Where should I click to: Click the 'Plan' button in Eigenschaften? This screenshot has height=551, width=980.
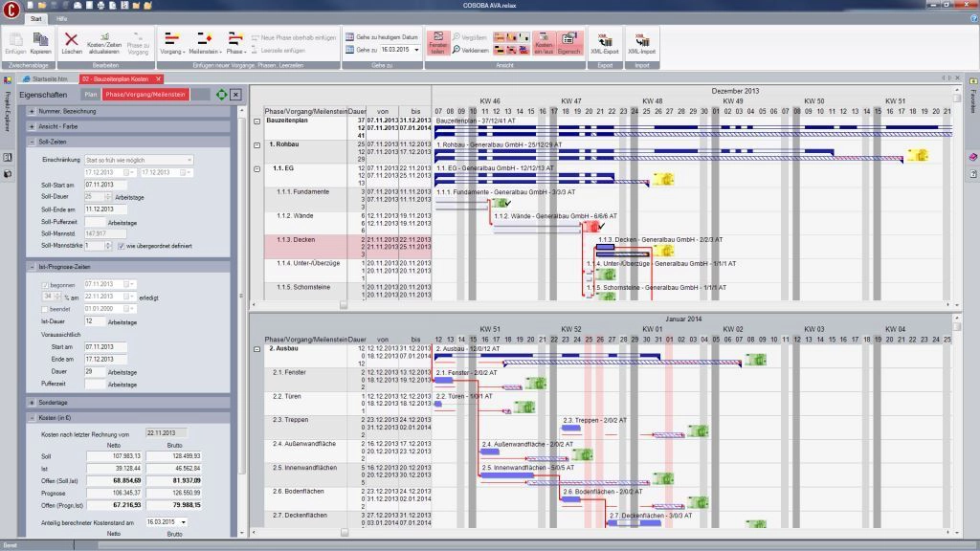tap(89, 95)
